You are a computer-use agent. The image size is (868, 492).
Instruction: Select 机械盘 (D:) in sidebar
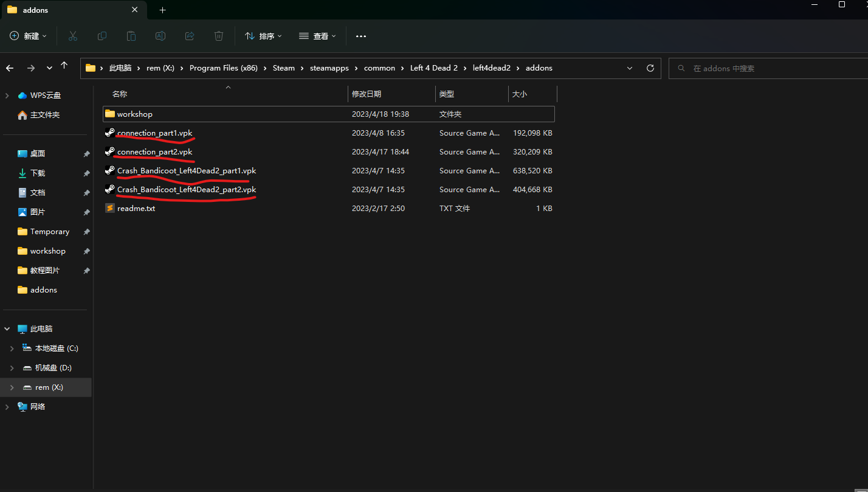pos(53,367)
